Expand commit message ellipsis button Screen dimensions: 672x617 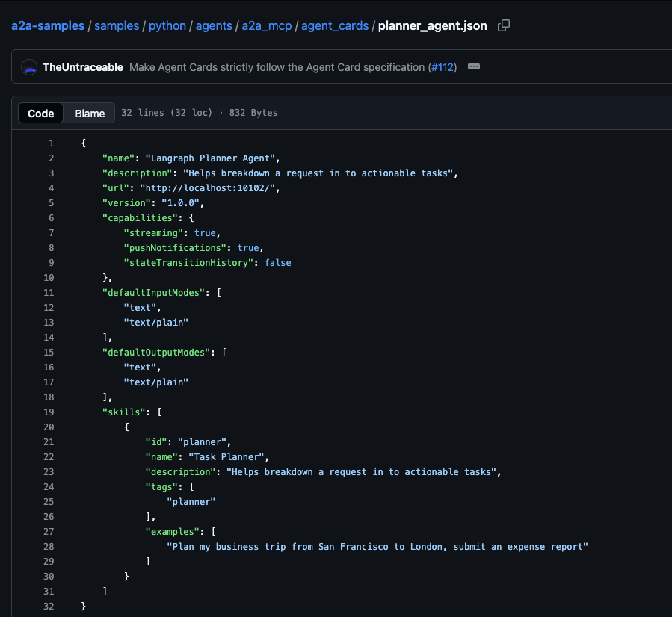point(474,66)
